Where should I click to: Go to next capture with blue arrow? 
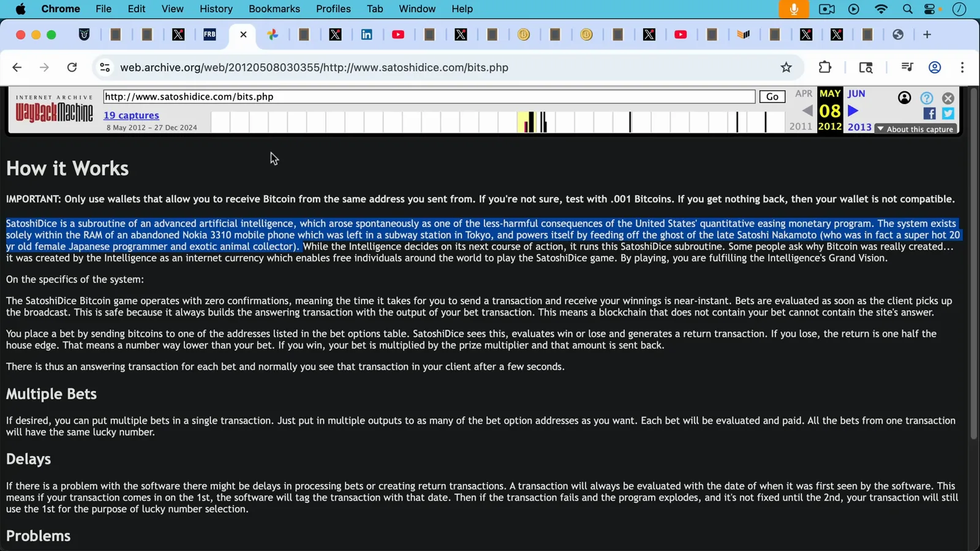[853, 111]
